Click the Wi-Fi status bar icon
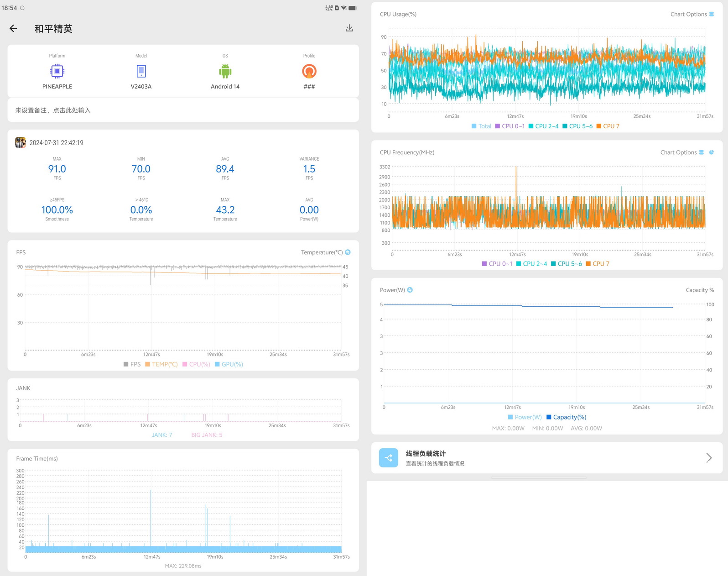728x576 pixels. [x=344, y=8]
